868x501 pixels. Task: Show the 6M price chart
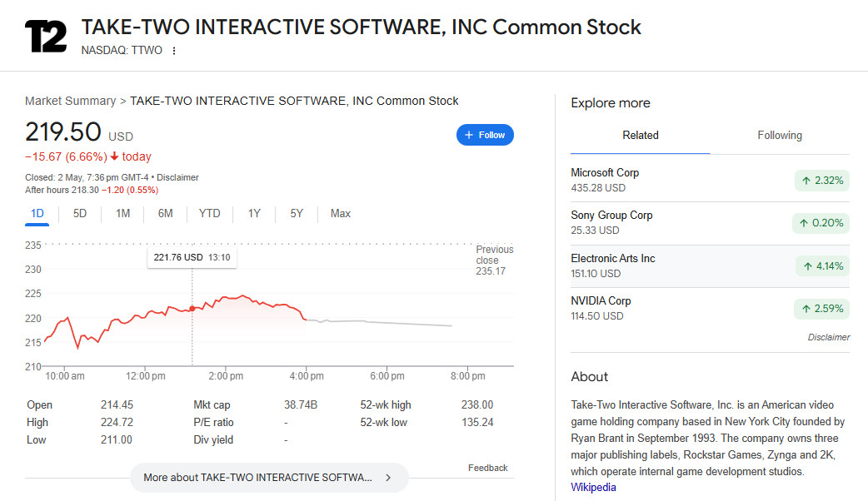[x=165, y=214]
